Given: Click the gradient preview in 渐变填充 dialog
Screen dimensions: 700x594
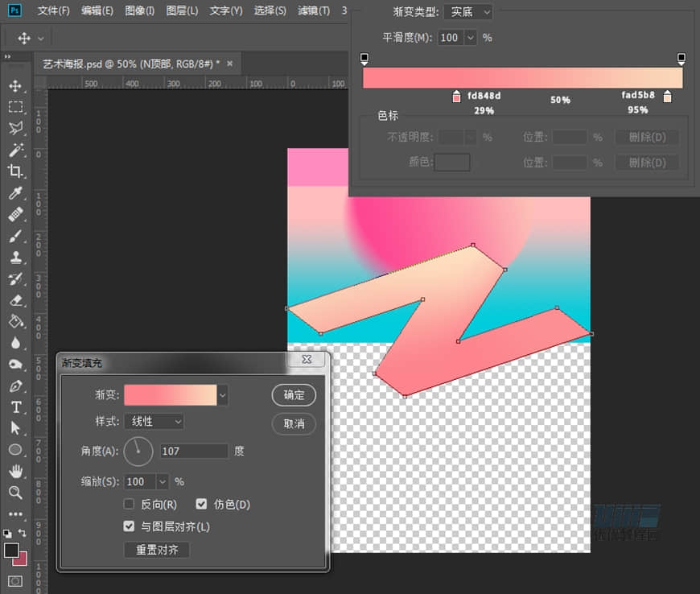Looking at the screenshot, I should [171, 395].
